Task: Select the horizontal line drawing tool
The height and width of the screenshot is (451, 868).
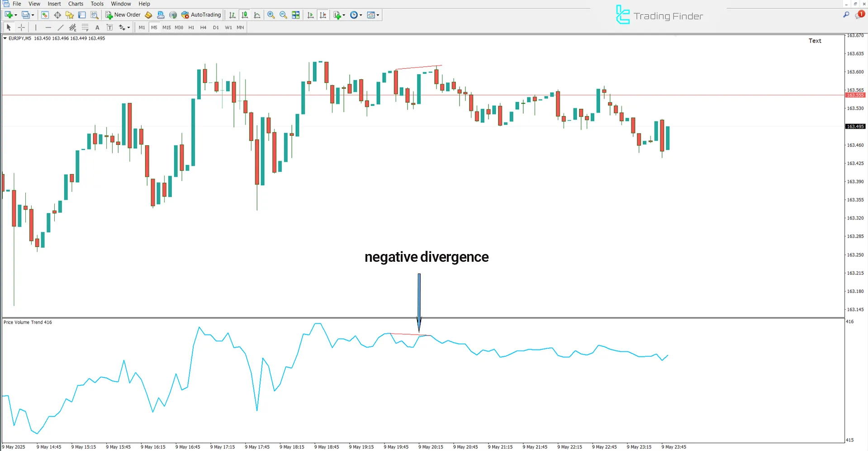Action: click(x=48, y=27)
